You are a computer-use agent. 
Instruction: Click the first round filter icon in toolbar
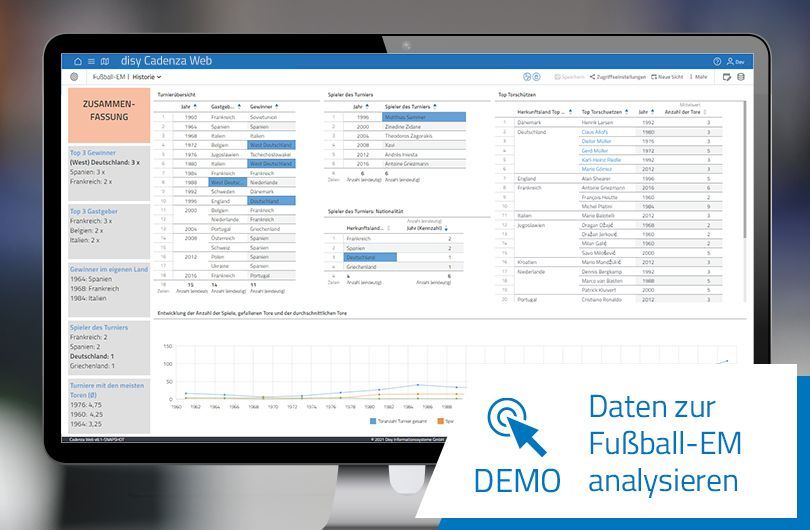click(526, 76)
